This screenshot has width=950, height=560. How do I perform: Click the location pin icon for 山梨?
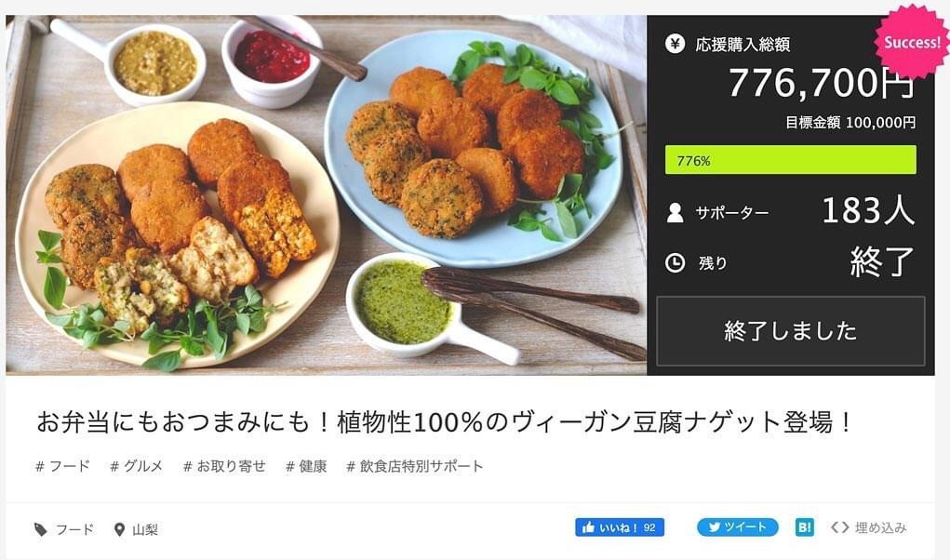point(119,529)
